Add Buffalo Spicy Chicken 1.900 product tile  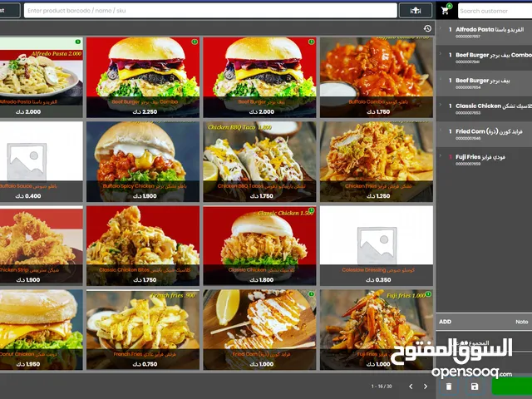click(x=143, y=161)
